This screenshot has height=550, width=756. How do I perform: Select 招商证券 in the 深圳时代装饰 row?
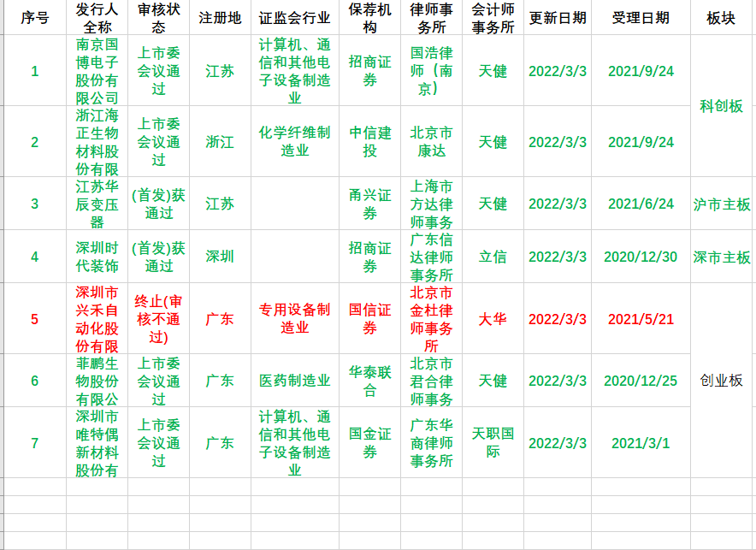(x=369, y=257)
